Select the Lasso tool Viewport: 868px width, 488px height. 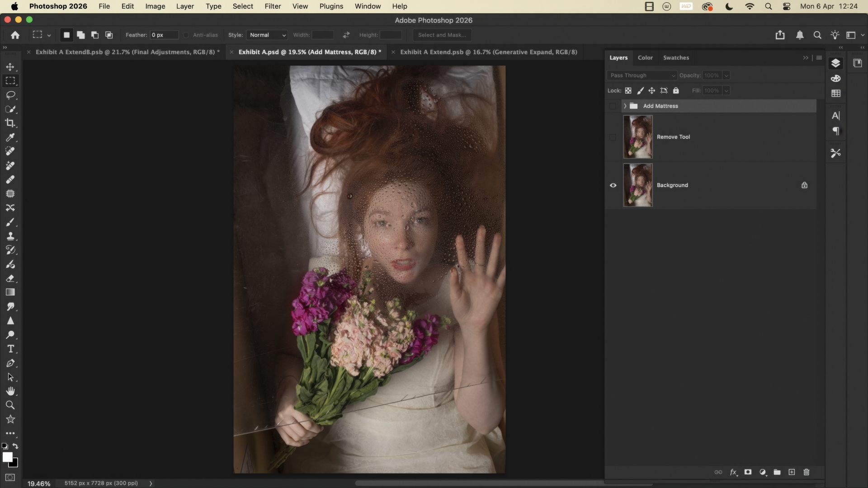pos(10,95)
